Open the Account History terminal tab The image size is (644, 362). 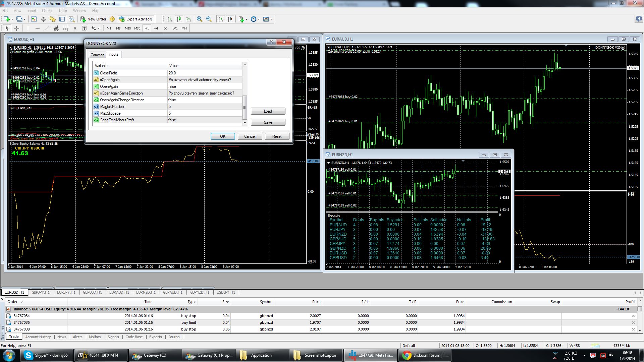click(x=38, y=337)
